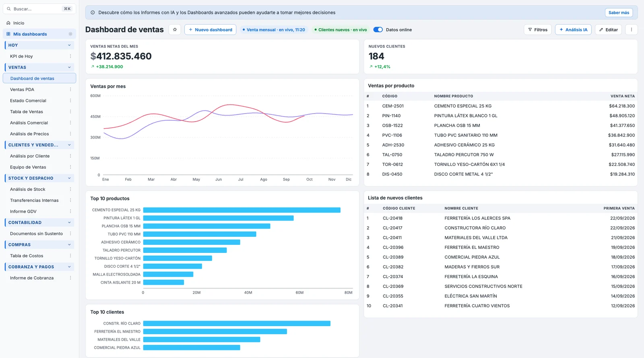Open options dots for Análisis de Stock
644x358 pixels.
70,189
